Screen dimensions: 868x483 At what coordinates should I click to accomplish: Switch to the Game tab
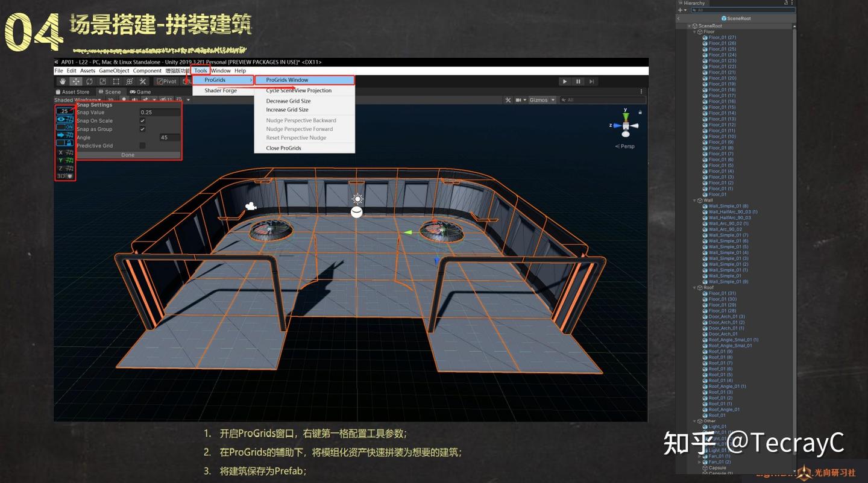(143, 92)
